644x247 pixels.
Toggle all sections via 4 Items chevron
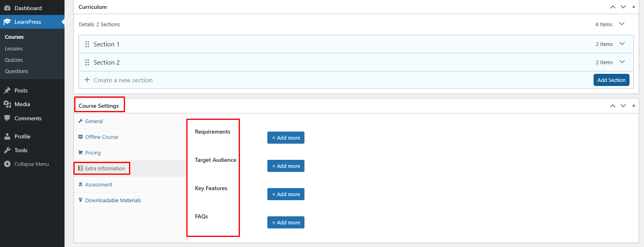pyautogui.click(x=621, y=24)
